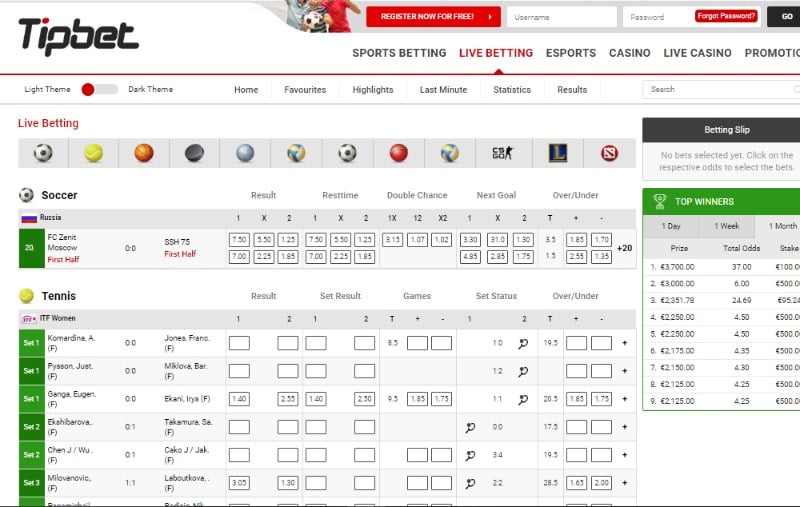The width and height of the screenshot is (800, 507).
Task: Focus the Username input field
Action: (562, 17)
